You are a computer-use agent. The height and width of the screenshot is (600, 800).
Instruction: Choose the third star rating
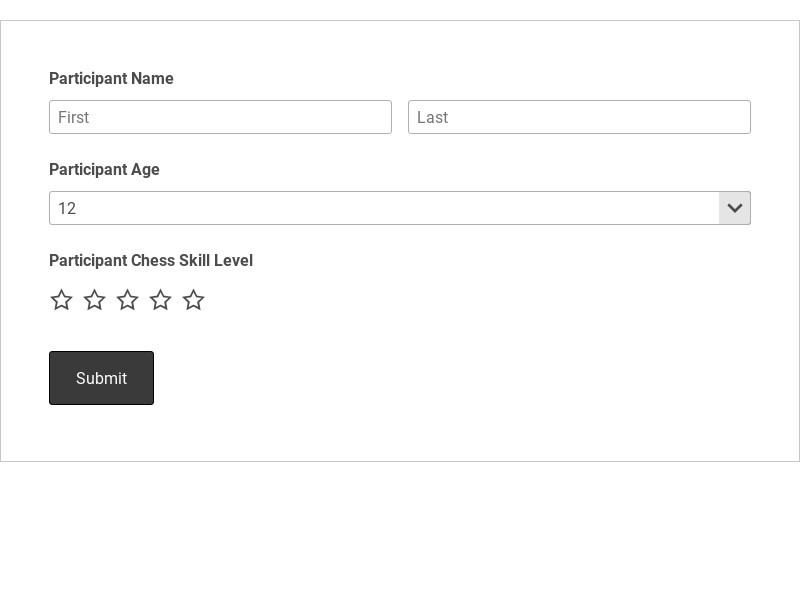click(128, 299)
